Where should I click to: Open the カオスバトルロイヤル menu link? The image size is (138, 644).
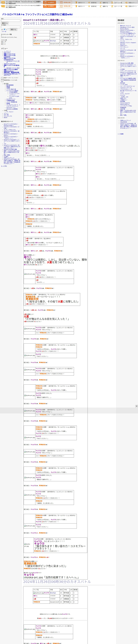[x=10, y=64]
